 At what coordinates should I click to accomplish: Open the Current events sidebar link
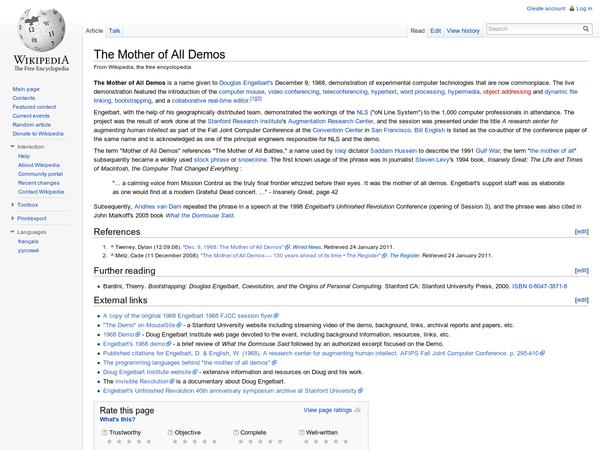coord(31,116)
